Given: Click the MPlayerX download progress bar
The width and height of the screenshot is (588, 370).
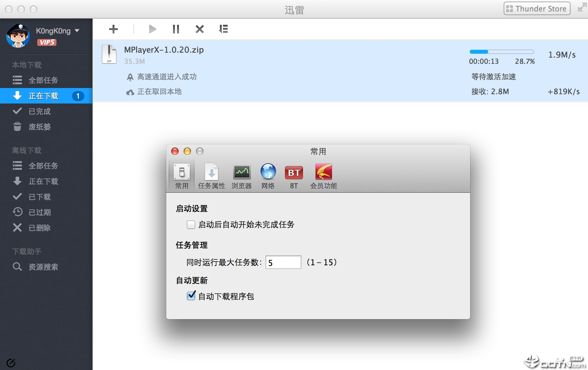Looking at the screenshot, I should 501,52.
